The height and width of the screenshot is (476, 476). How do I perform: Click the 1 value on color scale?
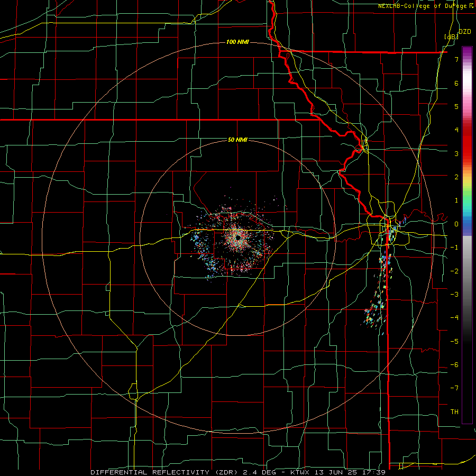[456, 200]
